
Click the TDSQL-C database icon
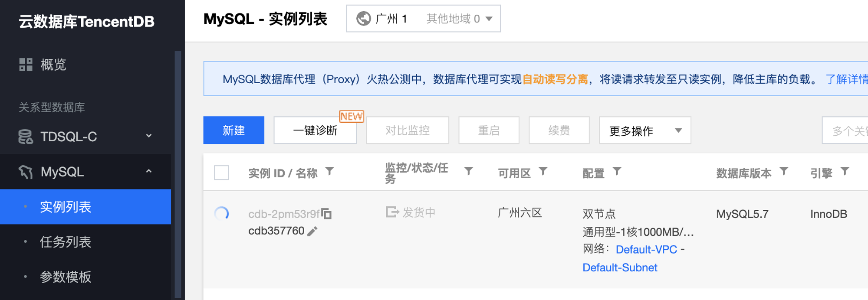(x=26, y=137)
